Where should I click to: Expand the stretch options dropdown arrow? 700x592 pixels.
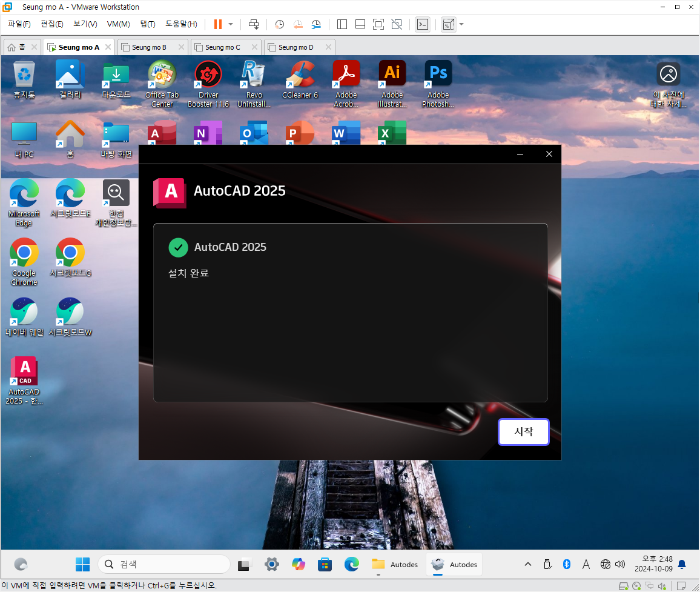tap(461, 24)
